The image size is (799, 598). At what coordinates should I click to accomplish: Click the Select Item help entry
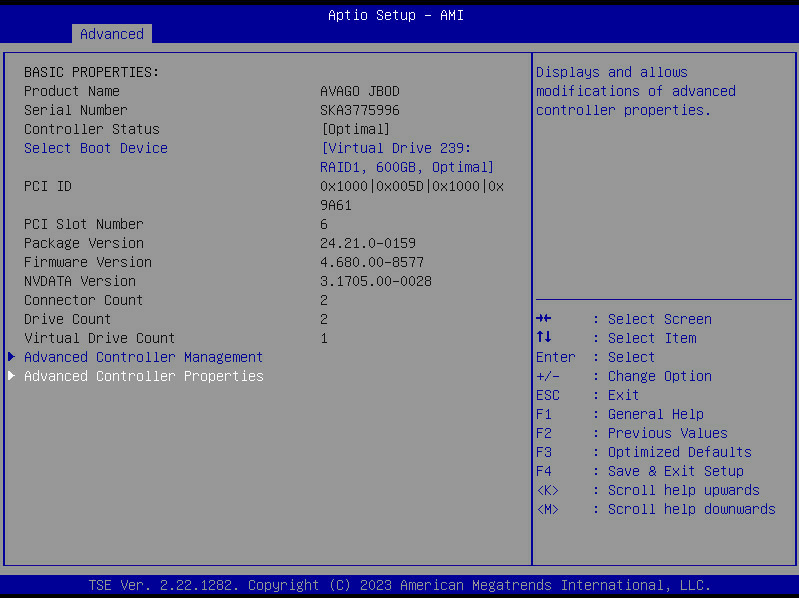coord(652,338)
